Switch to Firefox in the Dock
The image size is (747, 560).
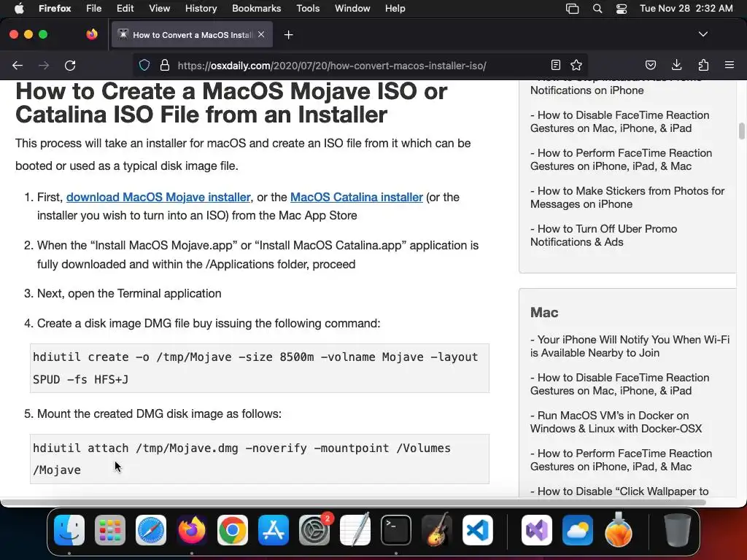(x=192, y=530)
